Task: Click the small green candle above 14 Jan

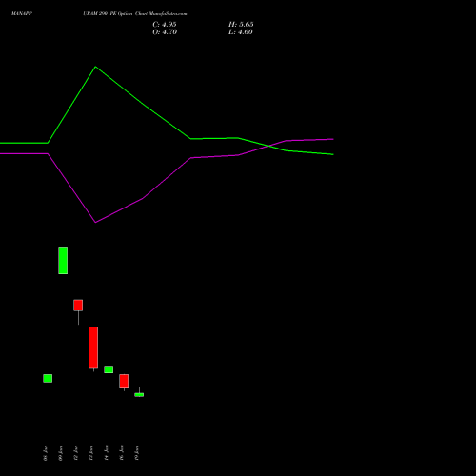Action: coord(109,369)
